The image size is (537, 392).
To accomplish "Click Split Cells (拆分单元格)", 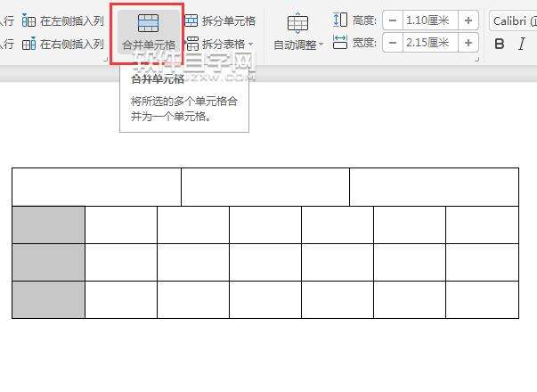I will (x=220, y=20).
